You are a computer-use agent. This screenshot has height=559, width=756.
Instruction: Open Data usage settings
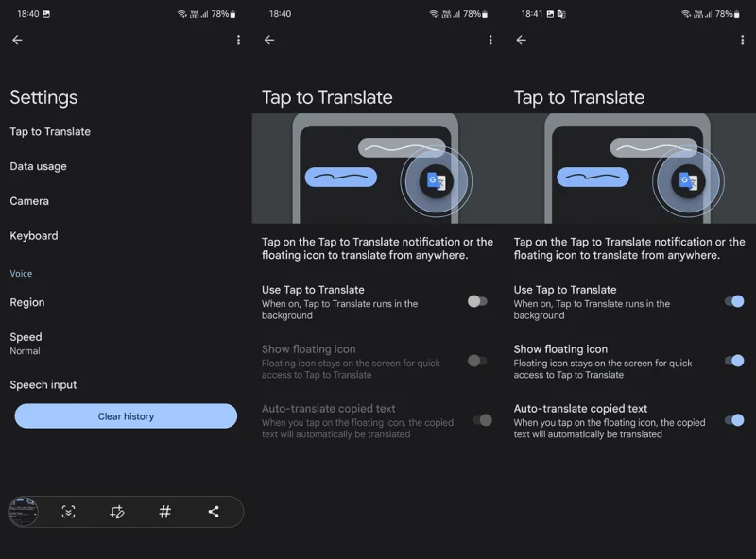coord(38,166)
